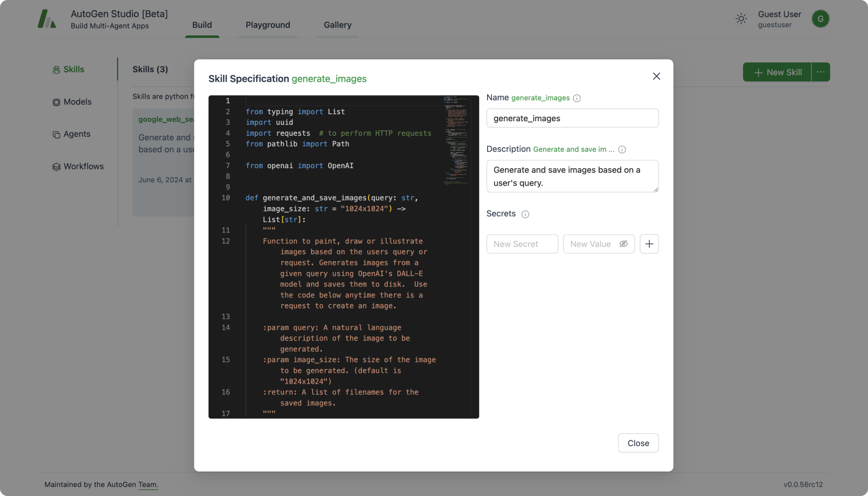Focus the New Secret input field
868x496 pixels.
522,244
